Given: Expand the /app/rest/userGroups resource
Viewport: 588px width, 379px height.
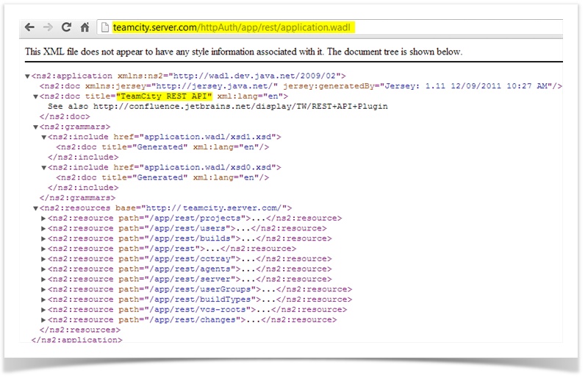Looking at the screenshot, I should click(44, 290).
